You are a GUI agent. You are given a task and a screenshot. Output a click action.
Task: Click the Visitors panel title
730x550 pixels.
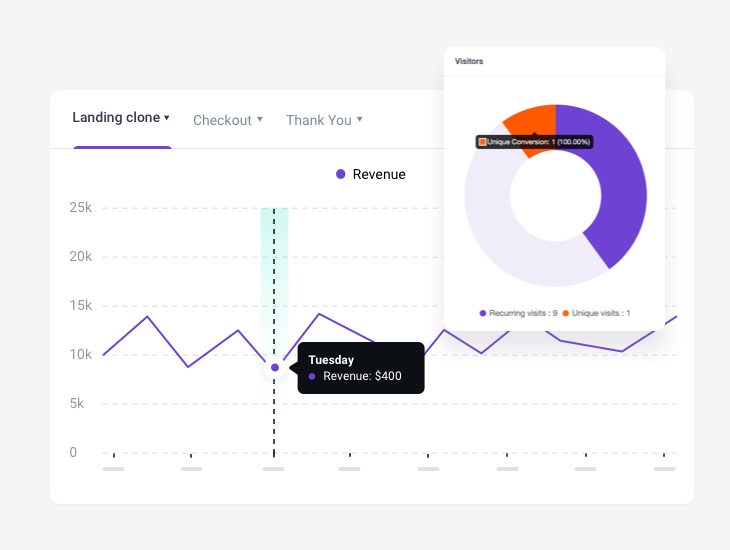pyautogui.click(x=469, y=61)
